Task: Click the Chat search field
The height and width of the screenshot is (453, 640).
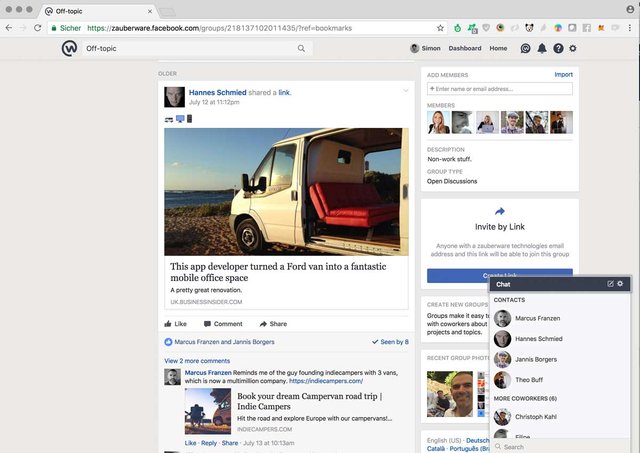Action: [x=560, y=447]
